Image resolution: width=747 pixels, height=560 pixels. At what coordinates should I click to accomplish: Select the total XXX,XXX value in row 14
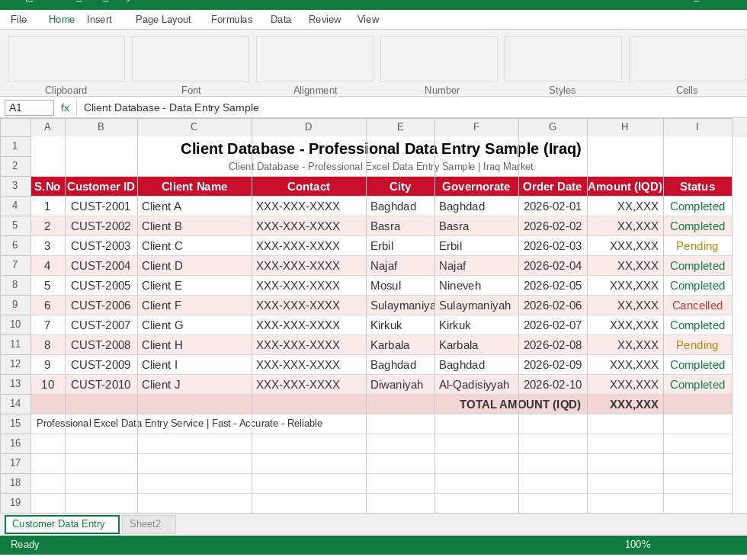(625, 405)
